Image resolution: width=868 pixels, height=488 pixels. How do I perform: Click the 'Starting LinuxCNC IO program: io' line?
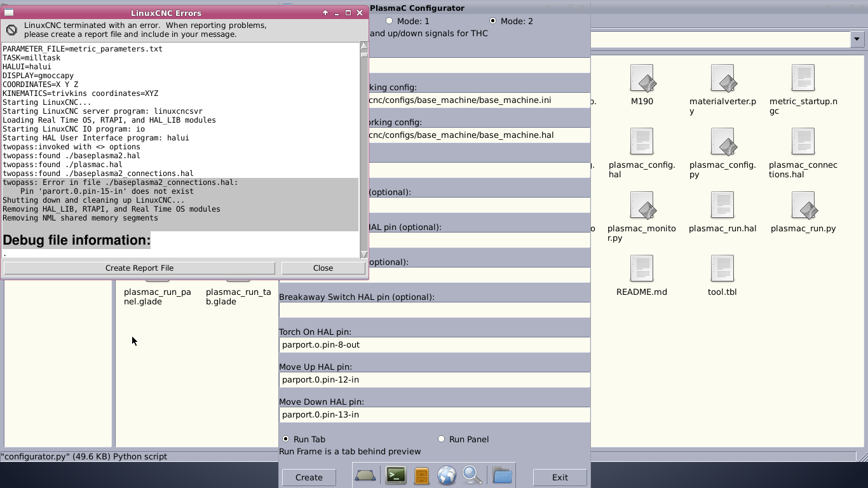(74, 129)
